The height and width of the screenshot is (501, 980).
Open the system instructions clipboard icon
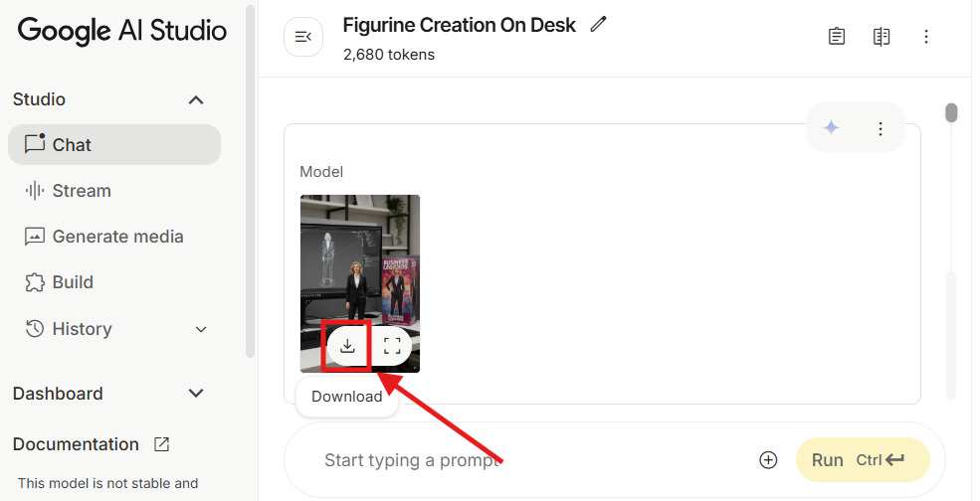coord(837,37)
